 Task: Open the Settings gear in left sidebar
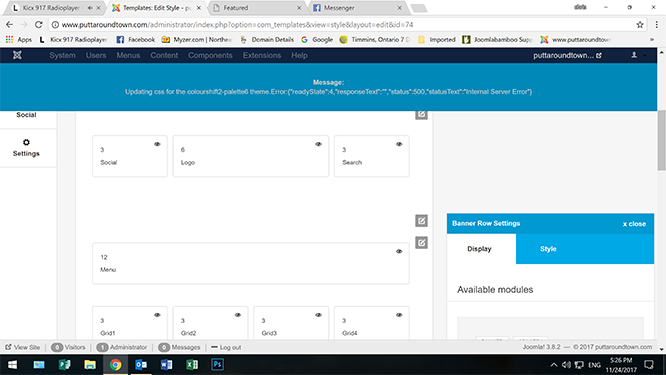pyautogui.click(x=26, y=148)
